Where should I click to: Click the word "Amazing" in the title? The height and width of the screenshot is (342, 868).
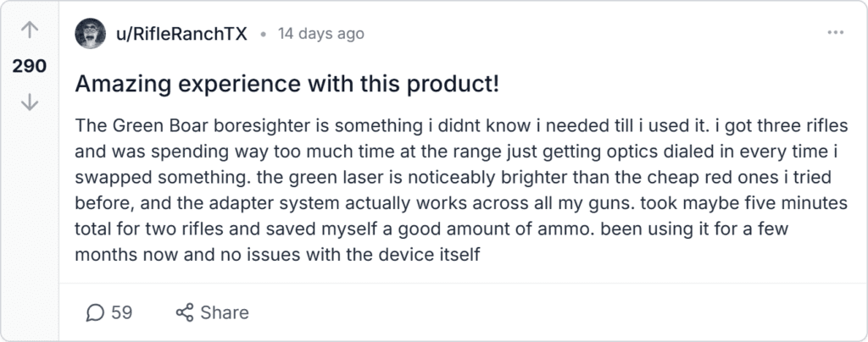116,84
